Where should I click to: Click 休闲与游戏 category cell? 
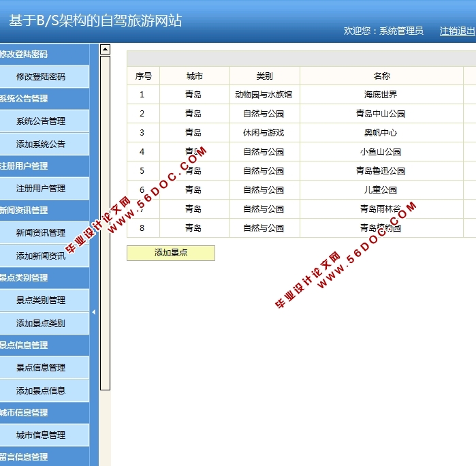pos(264,133)
